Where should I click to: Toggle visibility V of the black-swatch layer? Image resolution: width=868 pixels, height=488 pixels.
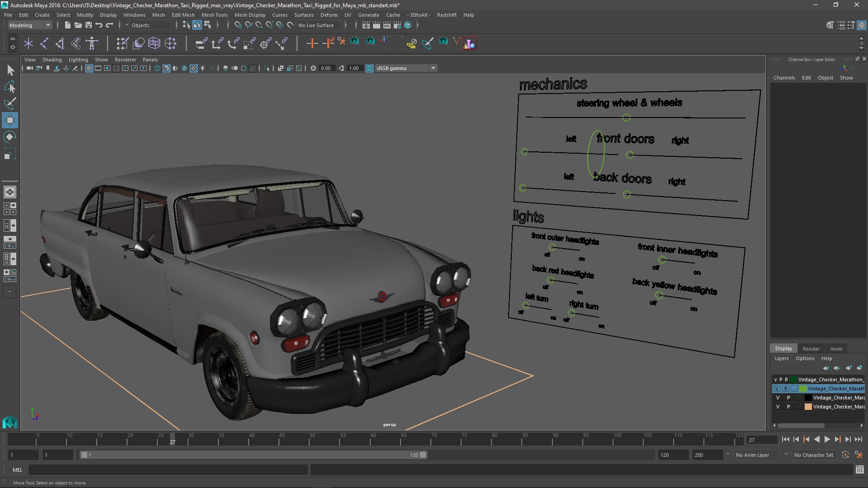(778, 398)
